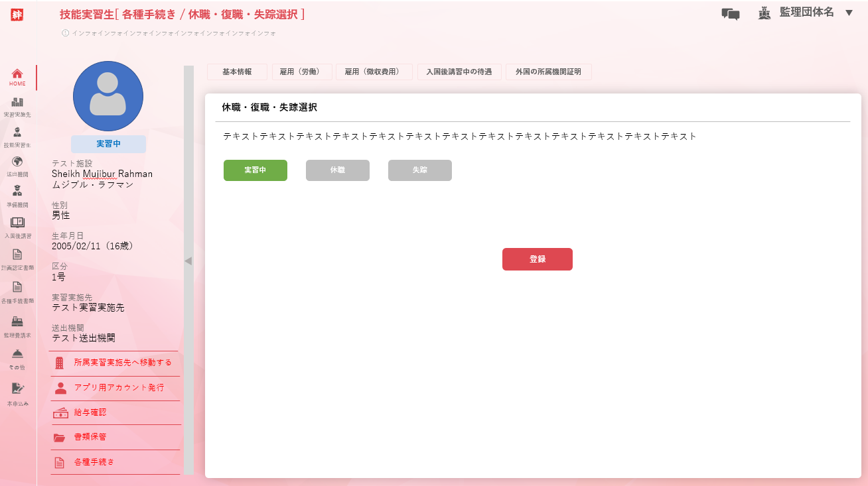
Task: Collapse the profile panel with the arrow
Action: click(x=188, y=261)
